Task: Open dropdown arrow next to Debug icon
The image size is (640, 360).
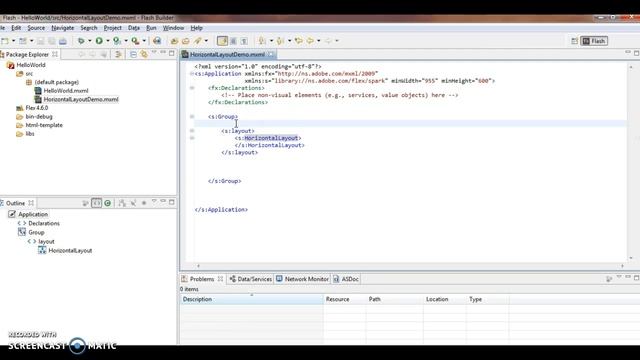Action: tap(89, 41)
